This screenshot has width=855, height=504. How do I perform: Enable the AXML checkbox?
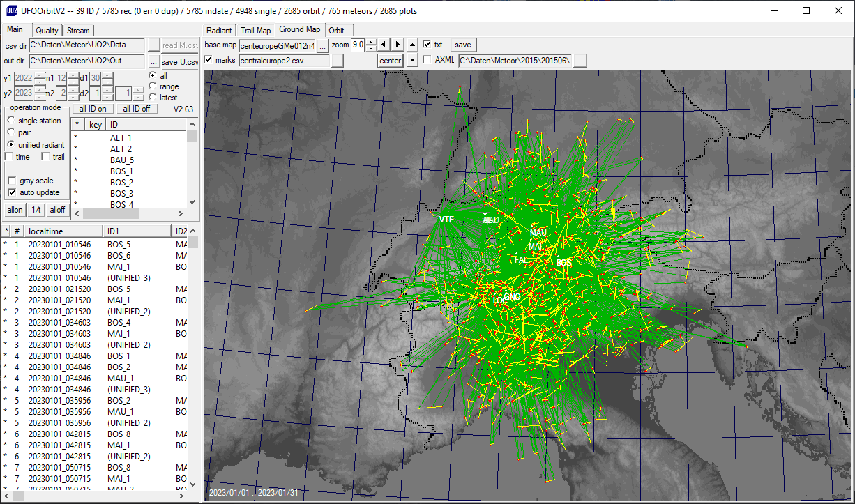(x=427, y=60)
